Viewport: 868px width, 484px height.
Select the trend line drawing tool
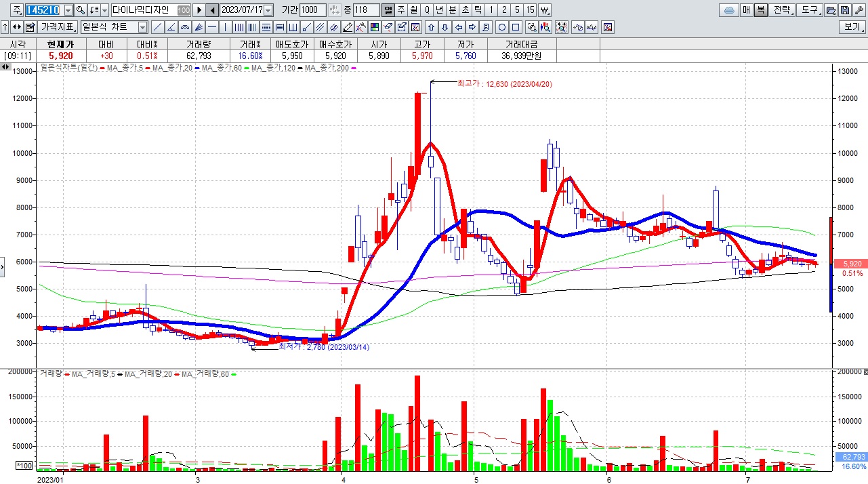(x=158, y=27)
